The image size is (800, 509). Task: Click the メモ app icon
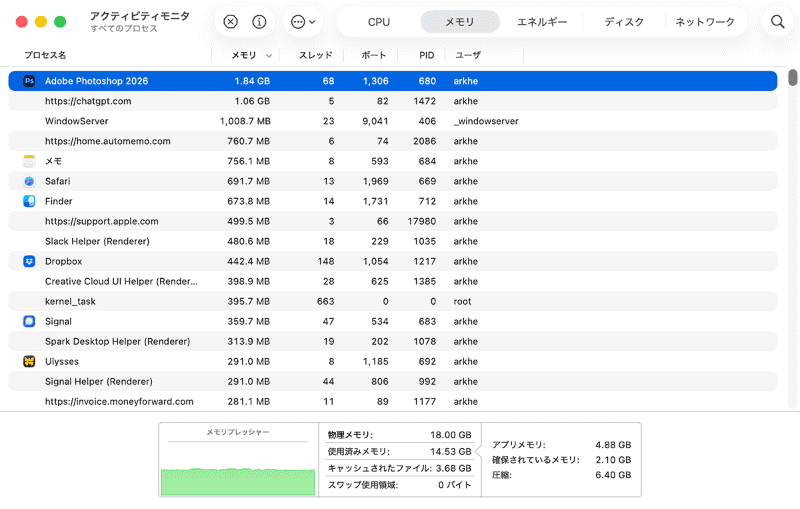click(x=29, y=161)
